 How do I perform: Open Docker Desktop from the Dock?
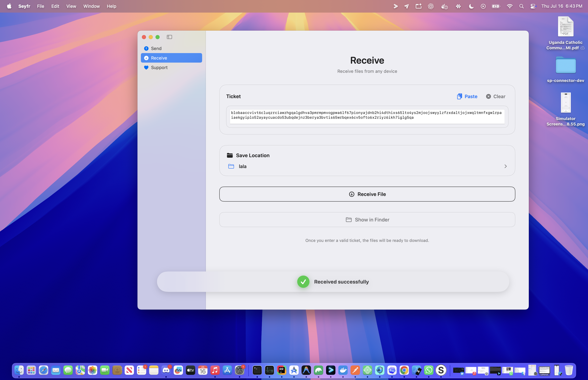343,370
